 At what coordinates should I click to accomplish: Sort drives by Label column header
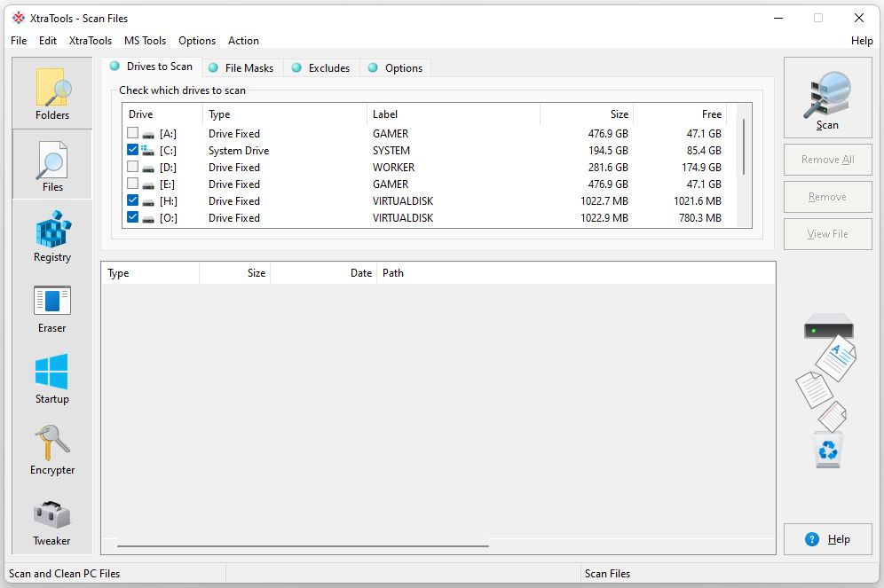pyautogui.click(x=454, y=114)
